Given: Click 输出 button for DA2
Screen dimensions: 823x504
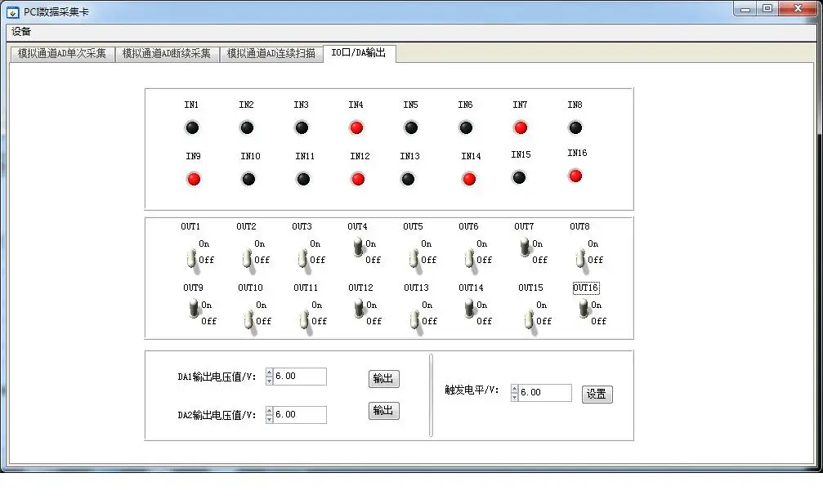Looking at the screenshot, I should coord(383,411).
